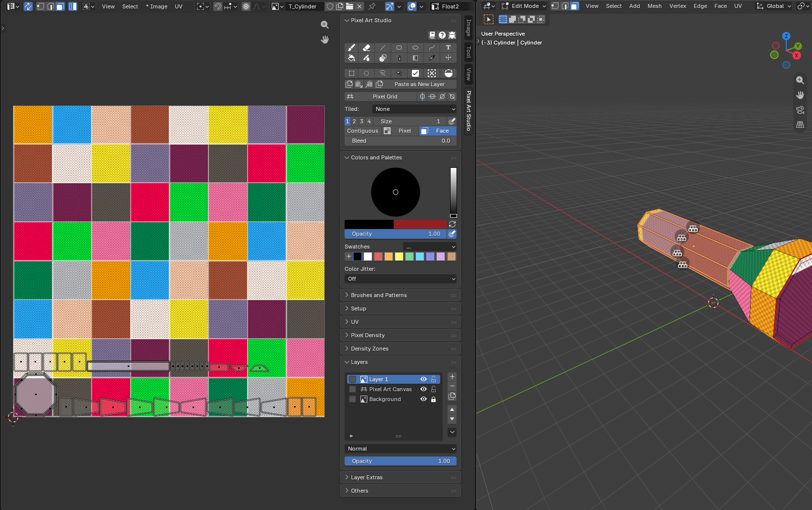
Task: Switch to the Tool sidebar tab
Action: 468,52
